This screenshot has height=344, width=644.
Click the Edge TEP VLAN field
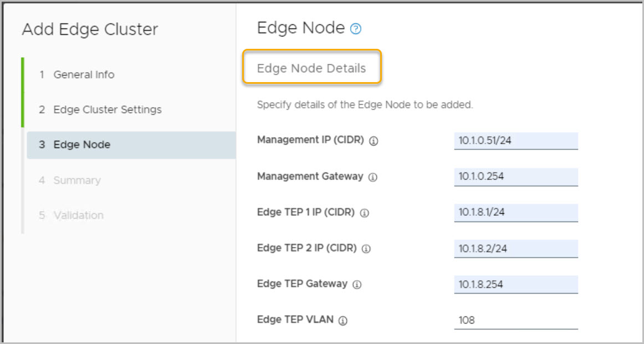pos(515,321)
